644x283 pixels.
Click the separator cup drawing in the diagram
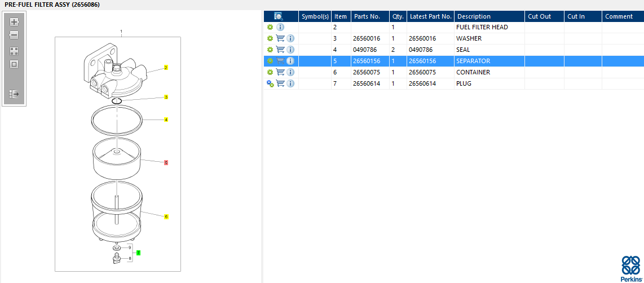(117, 158)
